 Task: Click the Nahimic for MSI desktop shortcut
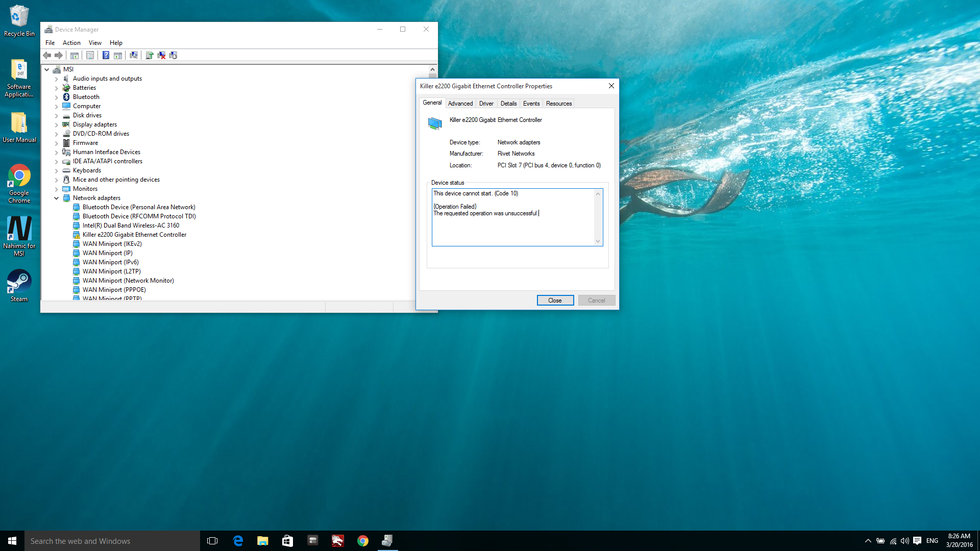click(19, 236)
